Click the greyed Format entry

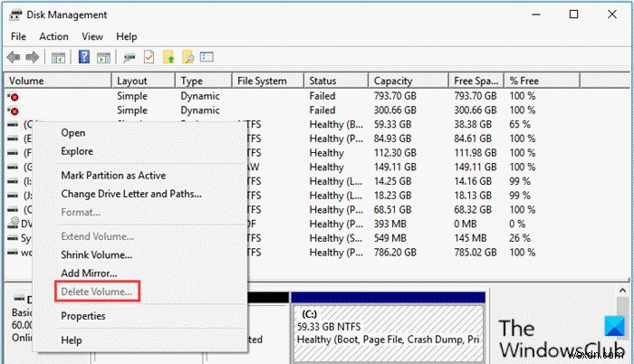(x=81, y=212)
